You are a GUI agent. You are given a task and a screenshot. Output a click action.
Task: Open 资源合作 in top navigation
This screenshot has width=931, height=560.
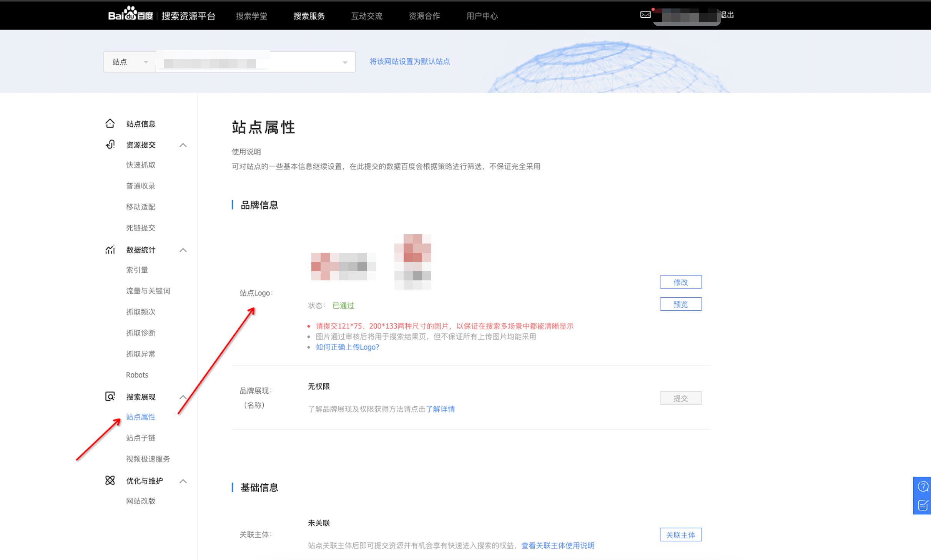click(424, 16)
